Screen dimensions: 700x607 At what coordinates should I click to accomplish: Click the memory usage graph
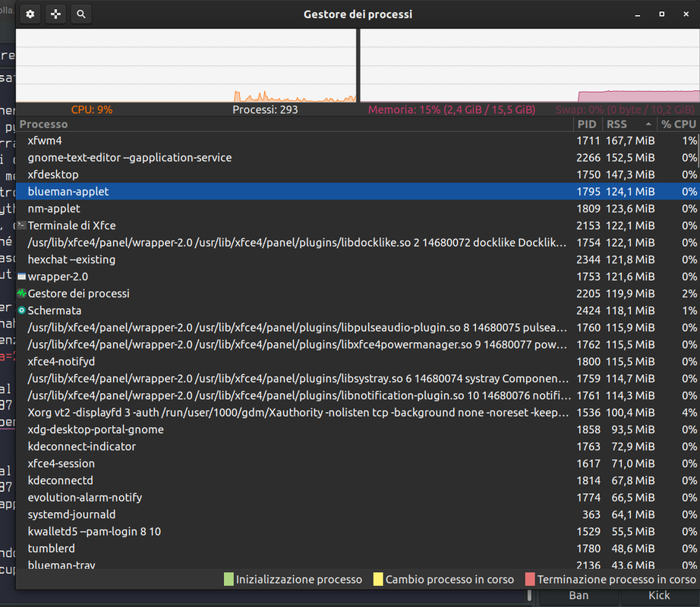(x=529, y=65)
